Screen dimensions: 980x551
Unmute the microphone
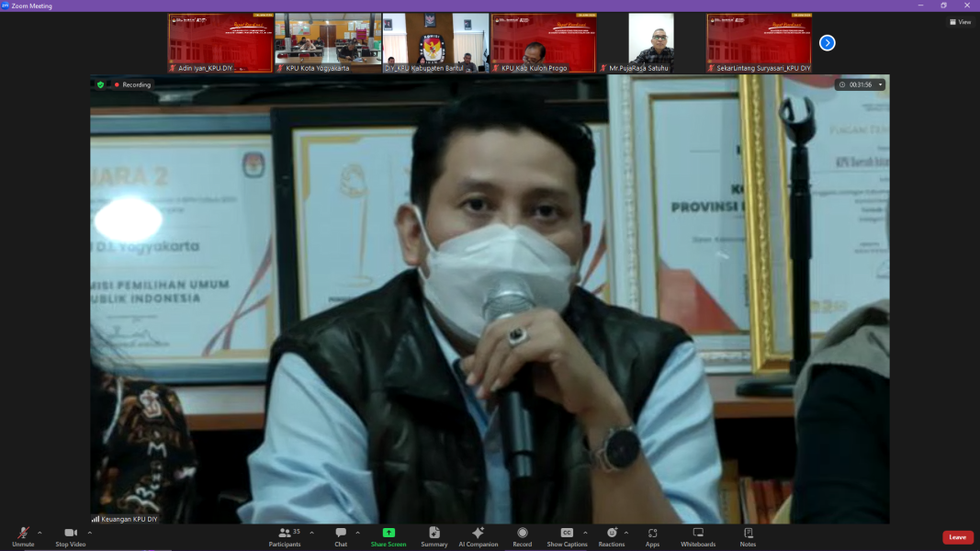(x=23, y=536)
